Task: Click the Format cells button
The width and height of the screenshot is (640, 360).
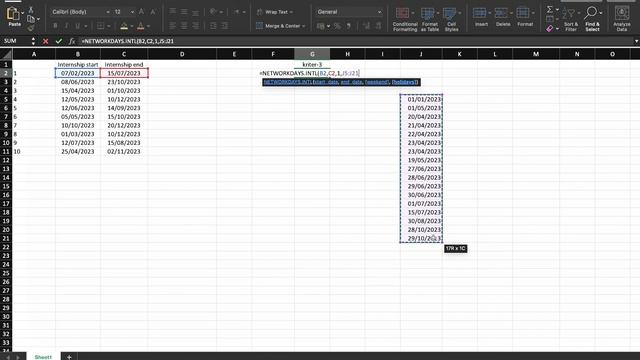Action: pos(525,17)
